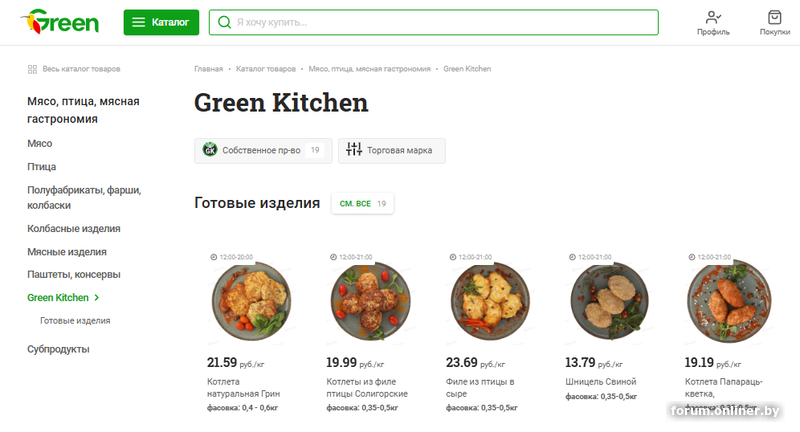Go to Главная breadcrumb
Viewport: 800px width, 432px height.
[209, 69]
